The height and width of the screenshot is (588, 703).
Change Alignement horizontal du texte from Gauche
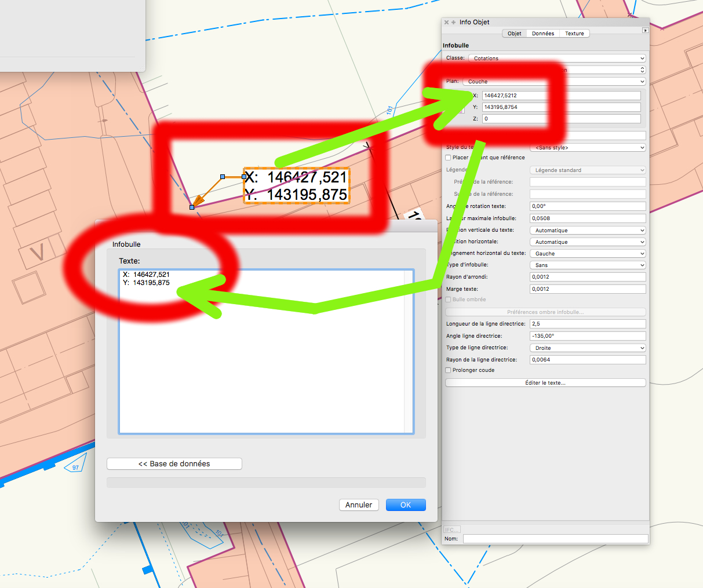coord(587,254)
